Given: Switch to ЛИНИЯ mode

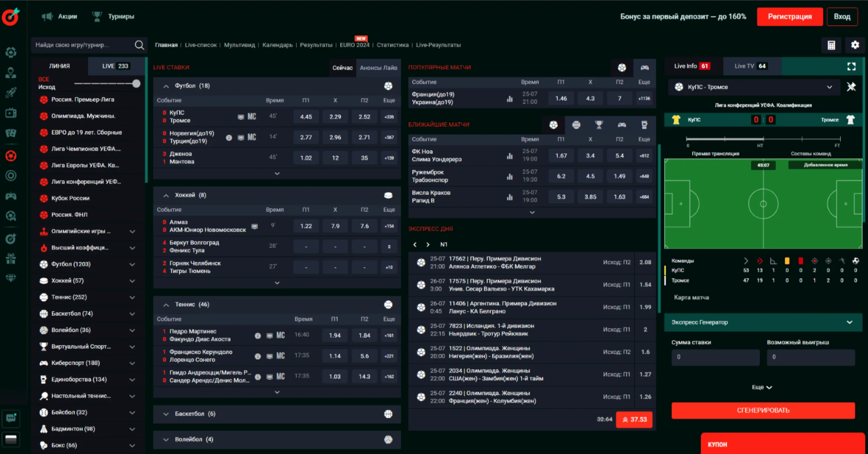Looking at the screenshot, I should tap(60, 66).
